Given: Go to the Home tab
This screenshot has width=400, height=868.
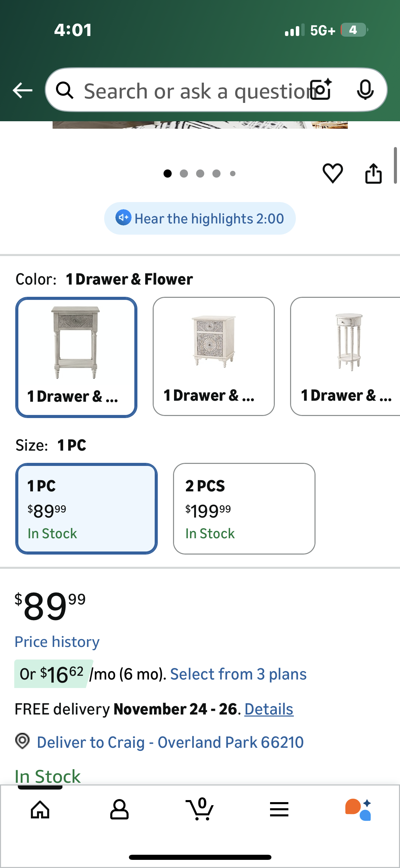Looking at the screenshot, I should 40,810.
